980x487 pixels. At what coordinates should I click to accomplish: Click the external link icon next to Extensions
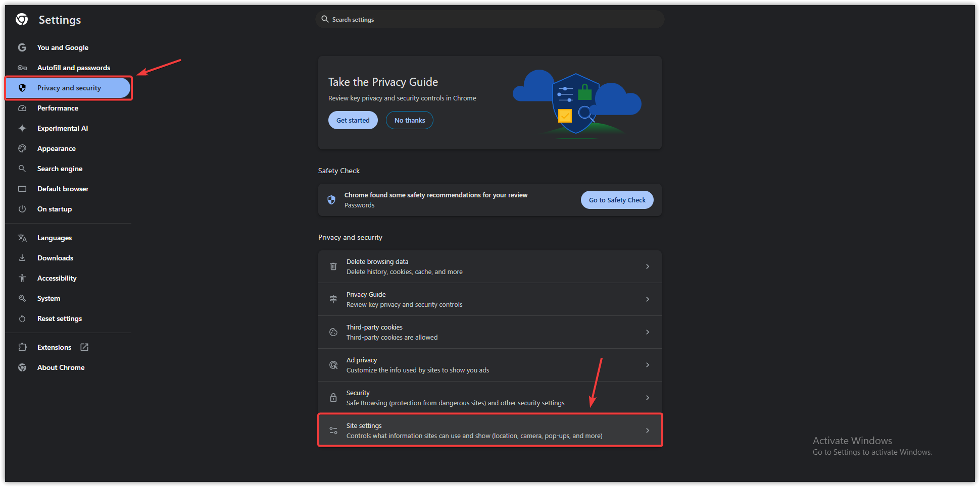(x=84, y=347)
